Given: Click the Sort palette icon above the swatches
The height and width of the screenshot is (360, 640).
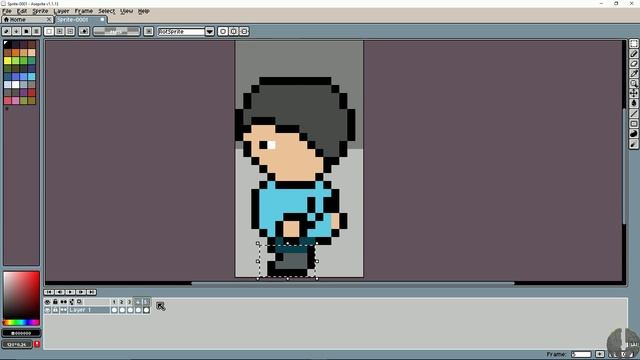Looking at the screenshot, I should pyautogui.click(x=16, y=31).
